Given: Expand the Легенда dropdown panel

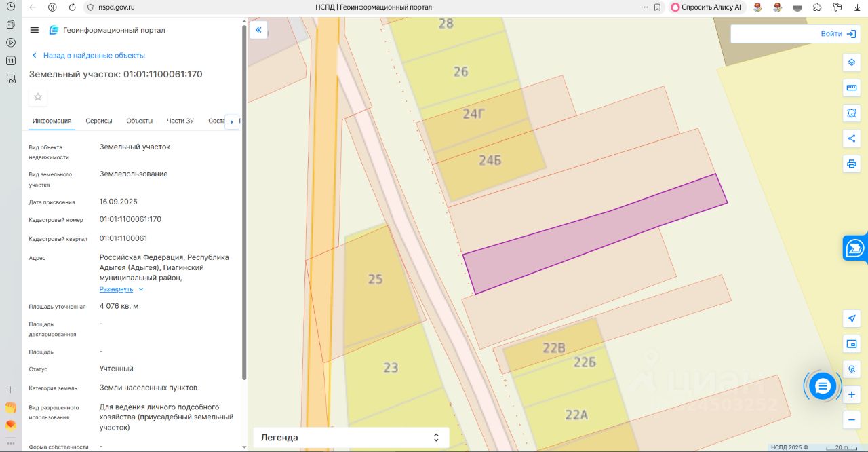Looking at the screenshot, I should point(351,438).
